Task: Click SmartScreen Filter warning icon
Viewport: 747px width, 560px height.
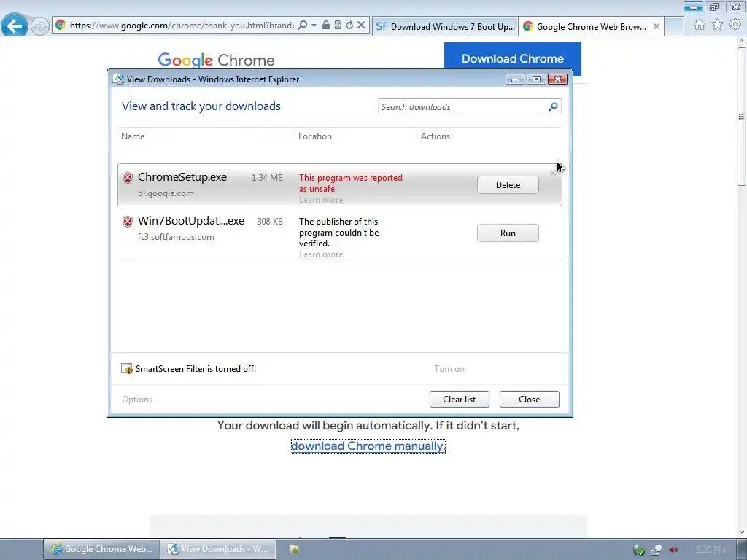Action: [x=127, y=368]
